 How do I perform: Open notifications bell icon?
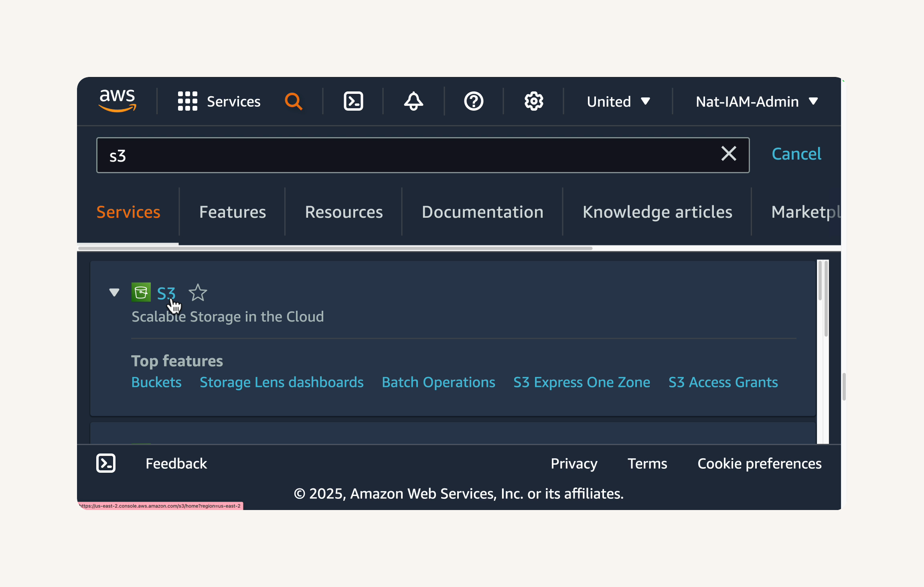[413, 101]
